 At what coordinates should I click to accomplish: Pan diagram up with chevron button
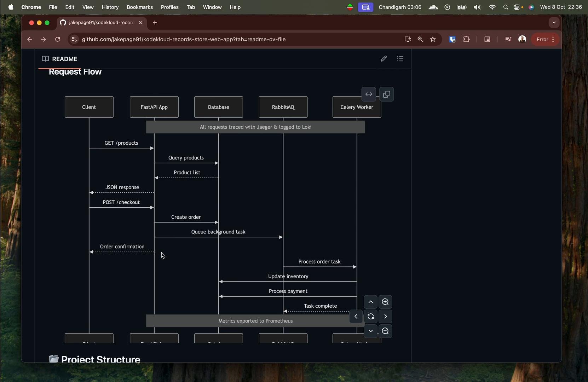(x=370, y=302)
